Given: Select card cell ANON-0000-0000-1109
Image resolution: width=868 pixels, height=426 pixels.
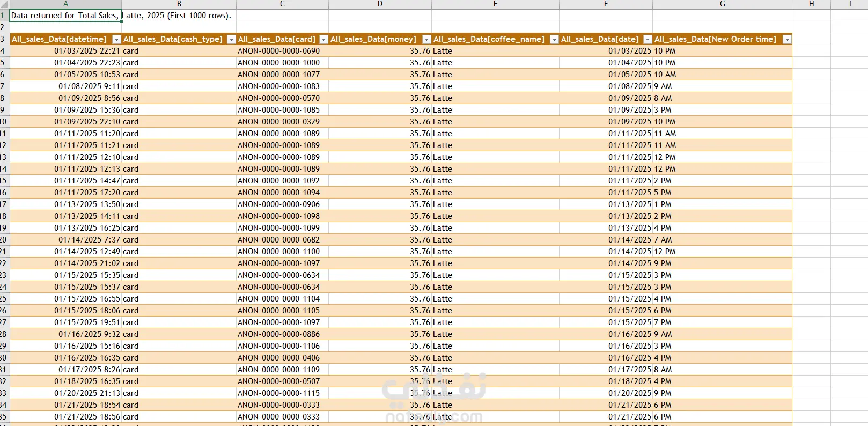Looking at the screenshot, I should [x=283, y=370].
